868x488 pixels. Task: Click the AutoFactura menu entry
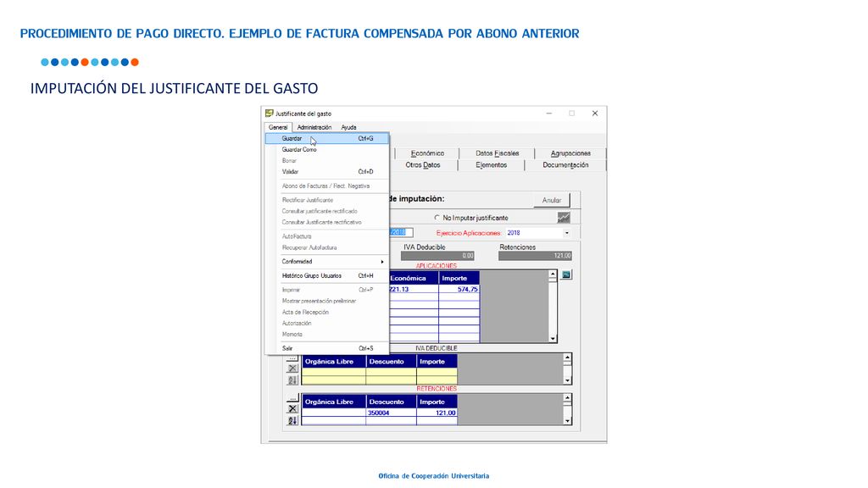(327, 236)
